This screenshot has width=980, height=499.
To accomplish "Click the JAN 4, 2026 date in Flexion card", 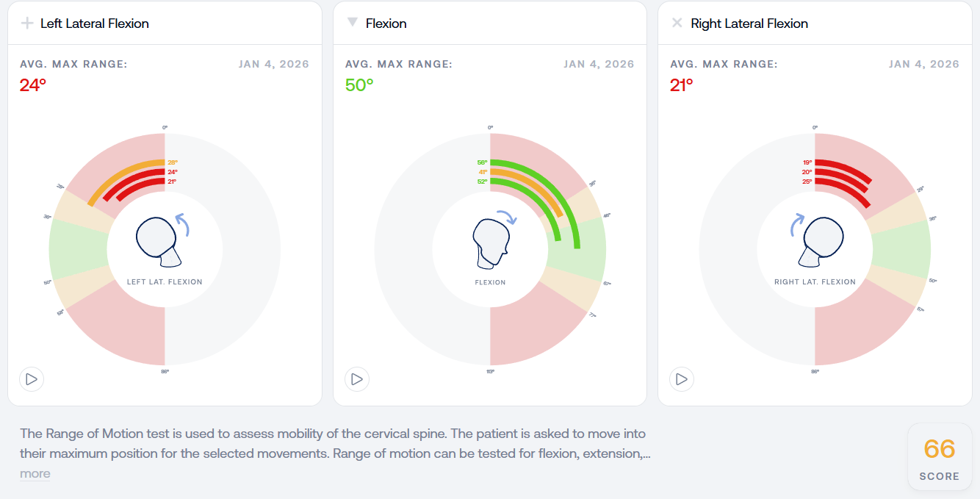I will (x=599, y=64).
